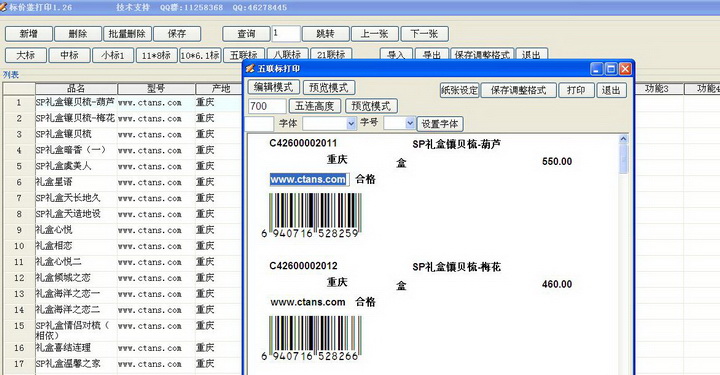This screenshot has width=720, height=375.
Task: Open the 字号 font size dropdown
Action: pyautogui.click(x=410, y=123)
